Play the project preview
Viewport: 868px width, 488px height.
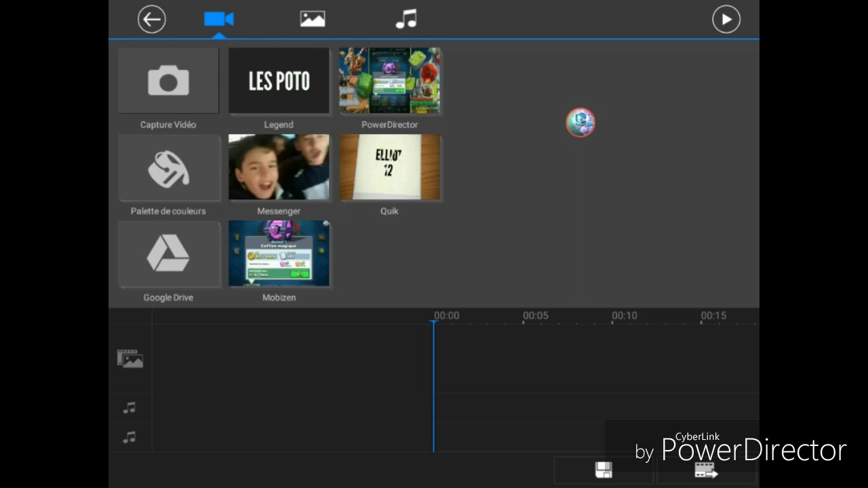click(726, 19)
